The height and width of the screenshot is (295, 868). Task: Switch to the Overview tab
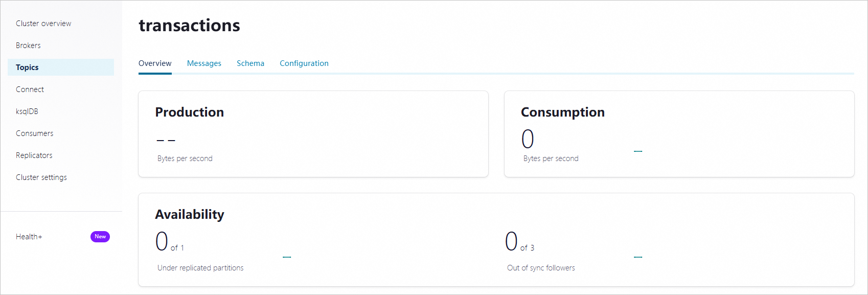coord(154,63)
